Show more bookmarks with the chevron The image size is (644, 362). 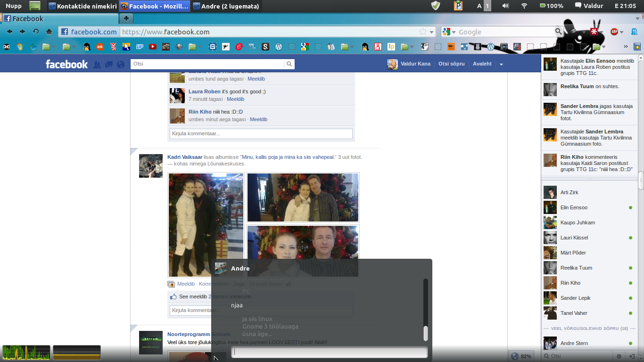(x=626, y=47)
